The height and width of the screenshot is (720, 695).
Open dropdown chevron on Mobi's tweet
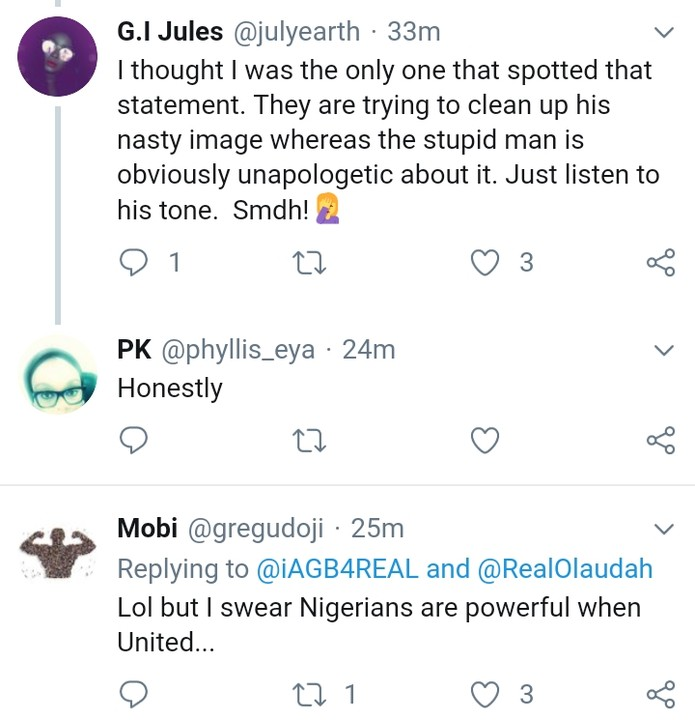click(663, 528)
